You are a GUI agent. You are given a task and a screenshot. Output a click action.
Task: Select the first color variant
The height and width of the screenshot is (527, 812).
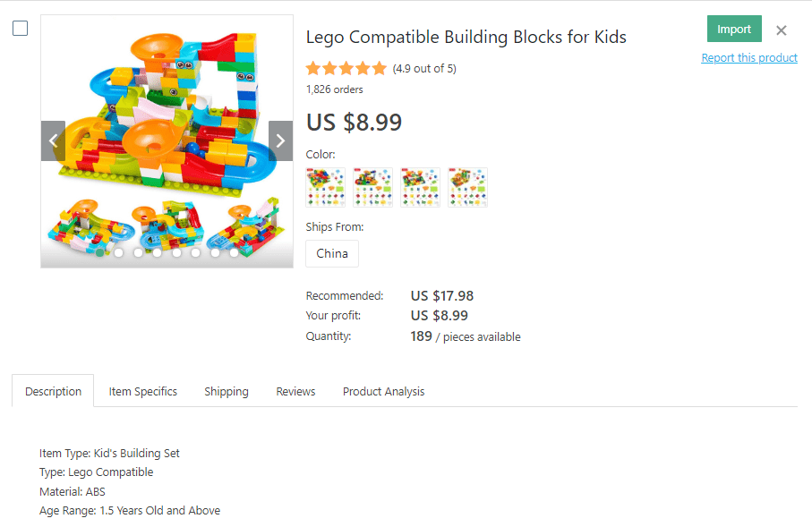point(325,188)
